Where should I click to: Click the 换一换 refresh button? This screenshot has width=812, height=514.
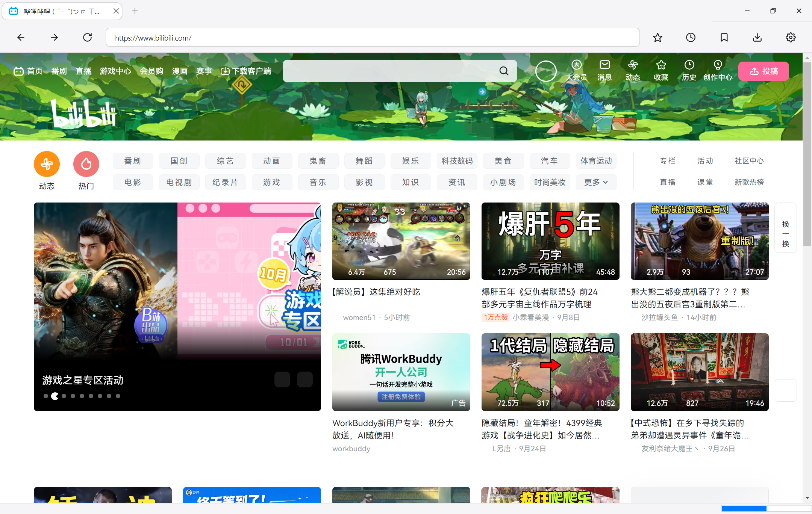[786, 228]
